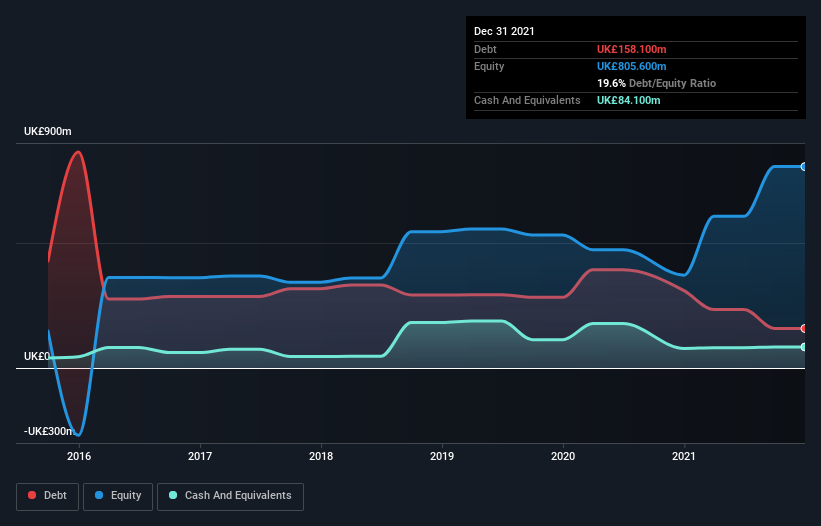Click the 2018 x-axis label
This screenshot has height=526, width=821.
pyautogui.click(x=321, y=456)
